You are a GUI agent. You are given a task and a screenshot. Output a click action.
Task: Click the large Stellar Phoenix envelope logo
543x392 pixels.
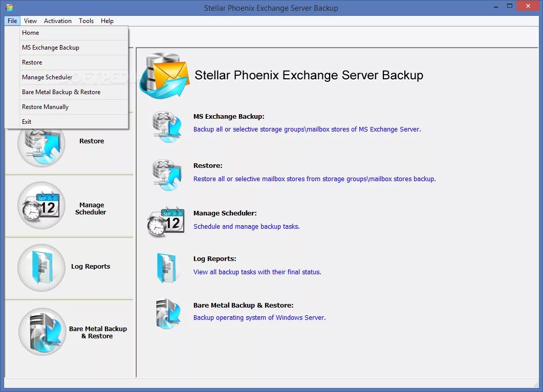coord(164,76)
